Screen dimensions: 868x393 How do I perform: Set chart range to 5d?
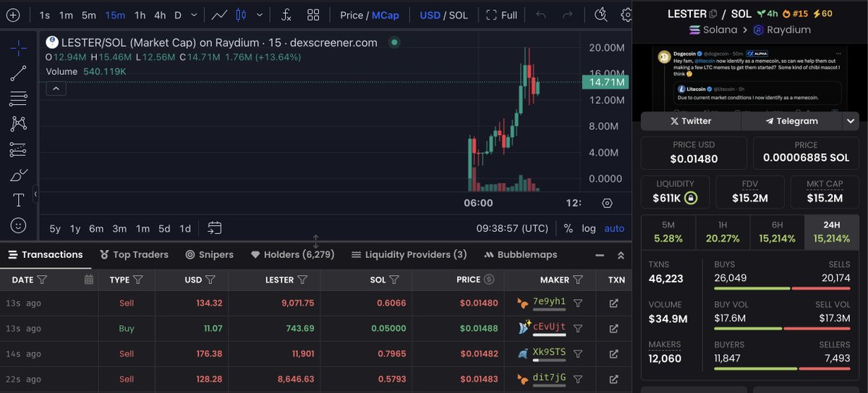pyautogui.click(x=164, y=228)
